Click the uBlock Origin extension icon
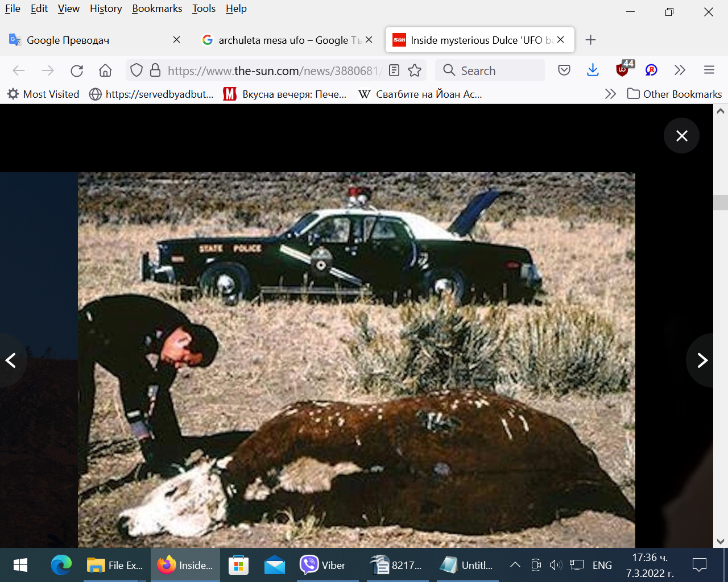728x582 pixels. pos(623,70)
